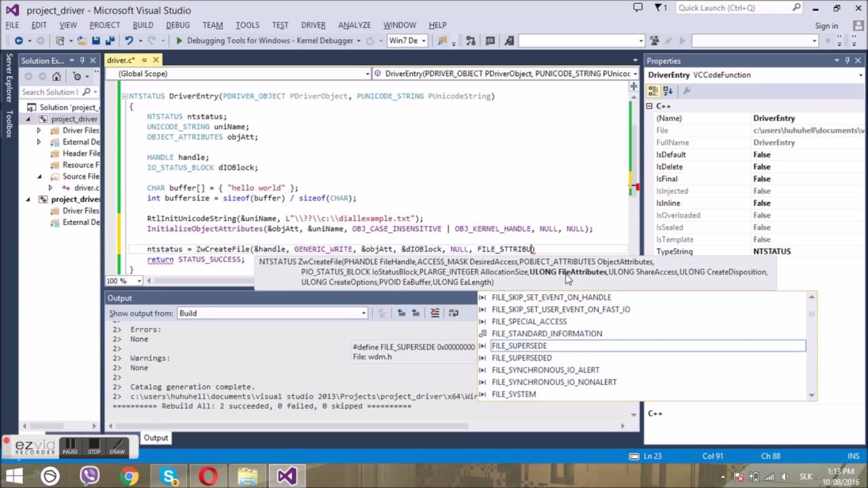Open the Win7 Debug configuration dropdown
868x488 pixels.
pyautogui.click(x=423, y=41)
